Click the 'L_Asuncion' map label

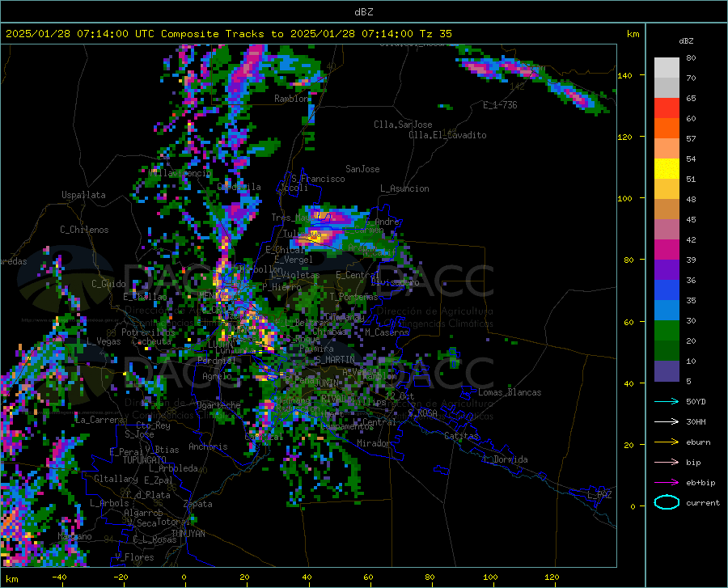pyautogui.click(x=404, y=188)
